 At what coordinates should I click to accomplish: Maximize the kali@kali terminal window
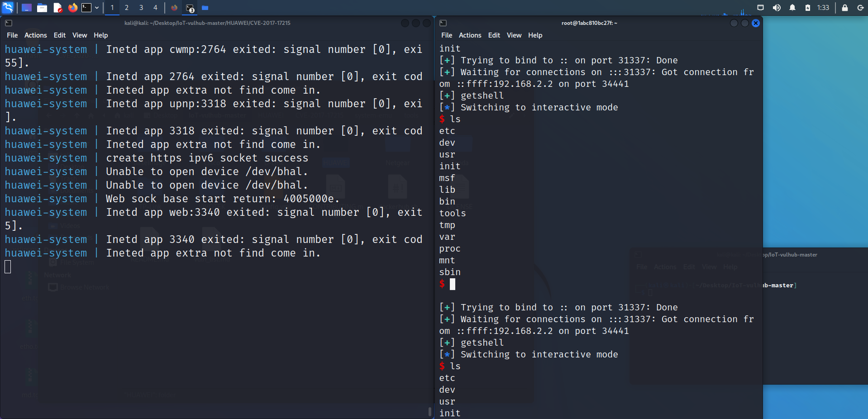click(x=416, y=23)
